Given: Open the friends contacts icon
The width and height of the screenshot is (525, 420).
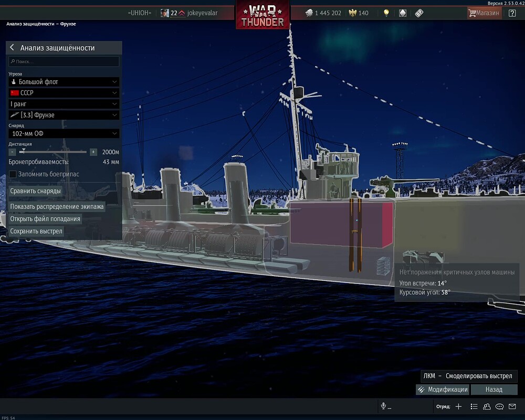Looking at the screenshot, I should 487,406.
